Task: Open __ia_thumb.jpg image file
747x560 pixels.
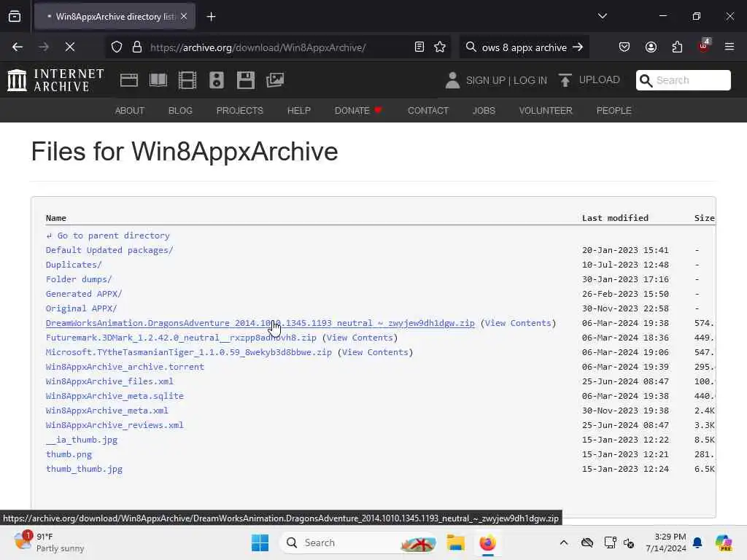Action: coord(82,440)
